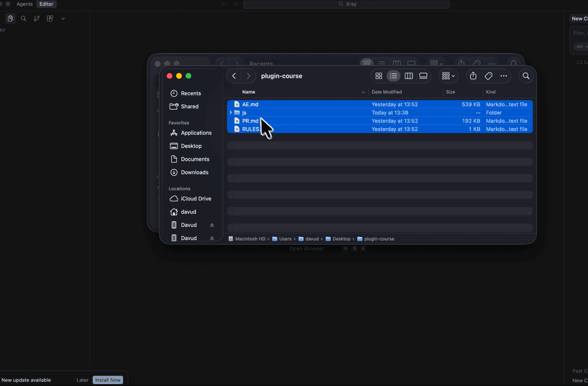Open the More actions ellipsis in Finder
The height and width of the screenshot is (386, 588).
click(504, 76)
